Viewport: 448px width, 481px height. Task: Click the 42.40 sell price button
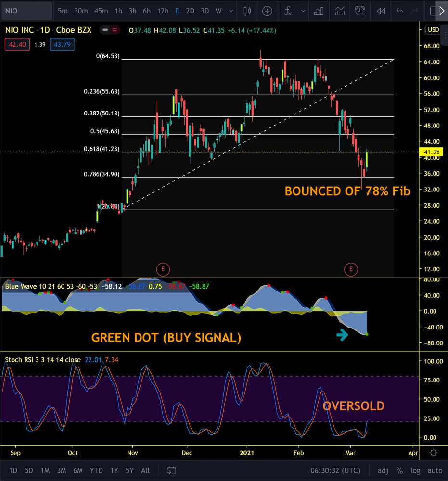click(x=17, y=44)
